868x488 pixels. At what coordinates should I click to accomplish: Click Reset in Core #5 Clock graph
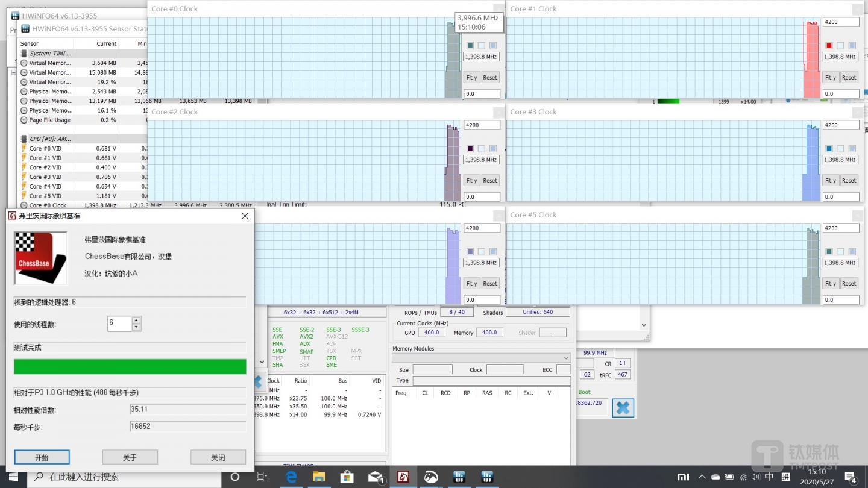pyautogui.click(x=849, y=284)
